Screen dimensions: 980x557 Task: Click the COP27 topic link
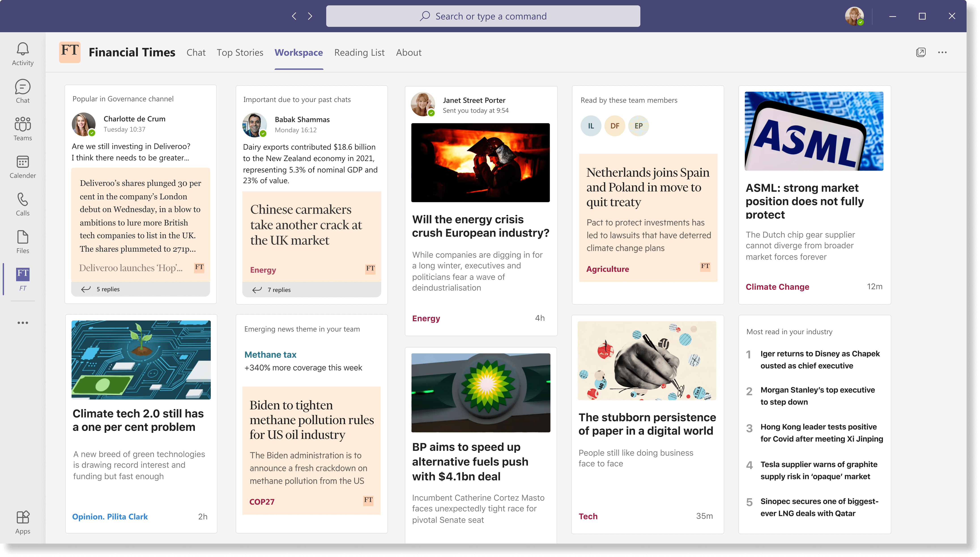pos(262,502)
